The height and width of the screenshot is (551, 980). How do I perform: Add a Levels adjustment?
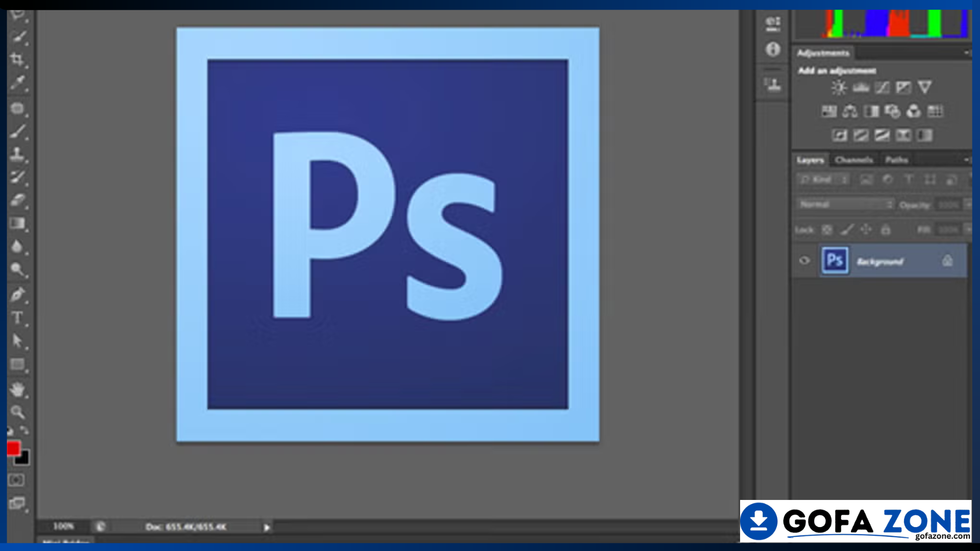pos(861,88)
